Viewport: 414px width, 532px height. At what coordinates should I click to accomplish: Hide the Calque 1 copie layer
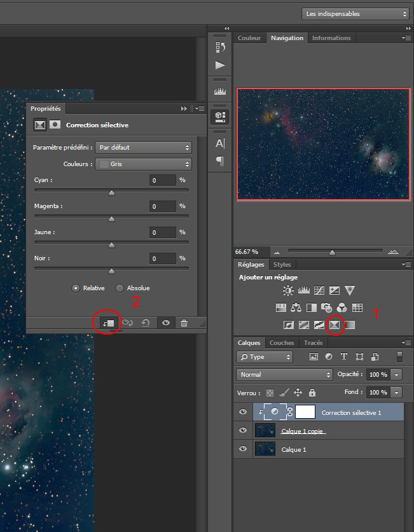243,430
